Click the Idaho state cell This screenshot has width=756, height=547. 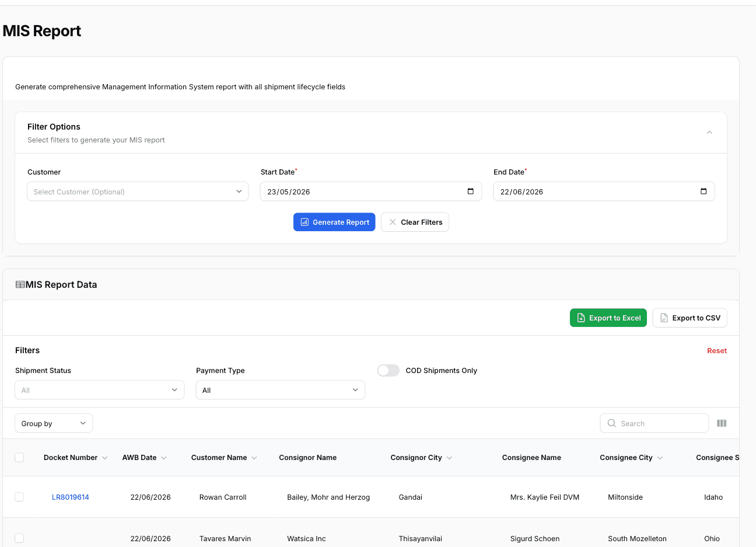click(x=713, y=497)
